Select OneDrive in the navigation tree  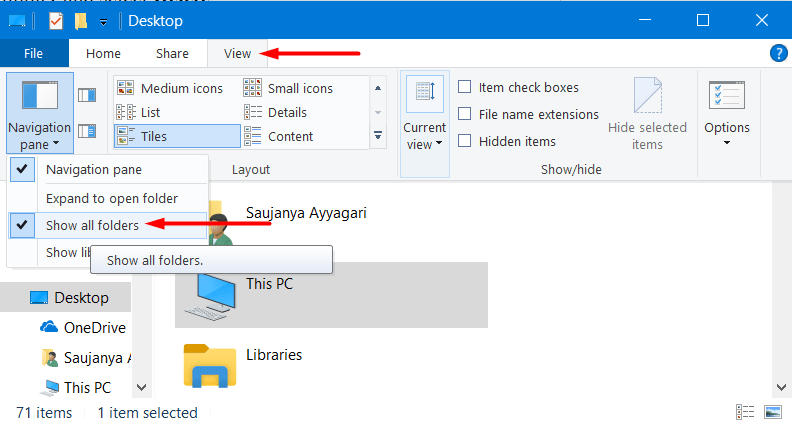coord(94,327)
